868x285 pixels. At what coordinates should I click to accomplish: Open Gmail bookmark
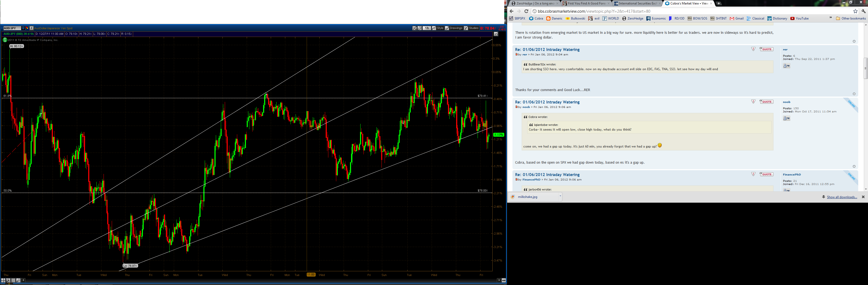[737, 18]
